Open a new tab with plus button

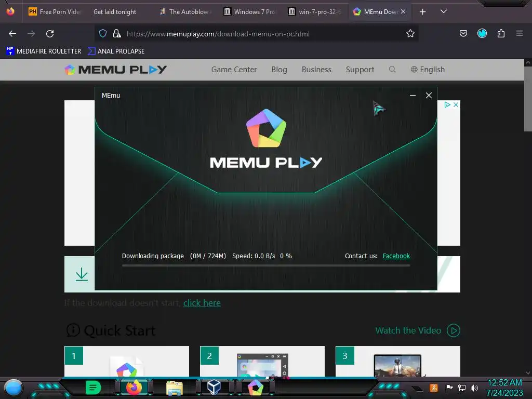click(x=422, y=12)
